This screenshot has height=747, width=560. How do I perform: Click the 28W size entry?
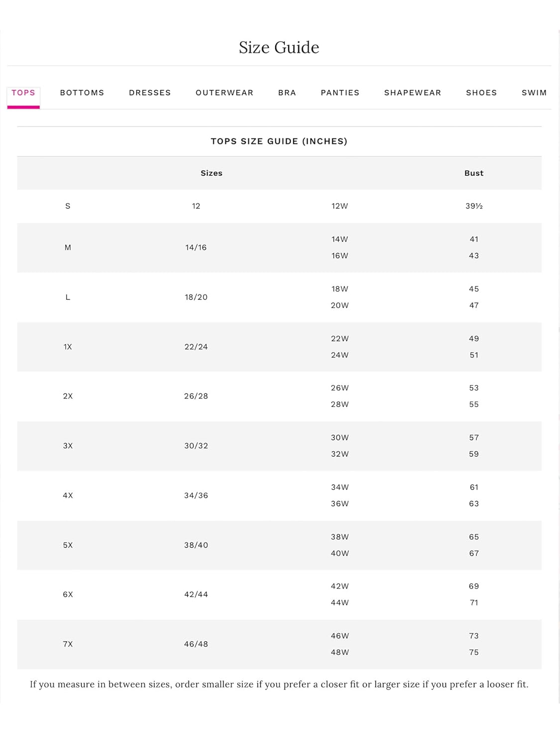click(x=339, y=404)
